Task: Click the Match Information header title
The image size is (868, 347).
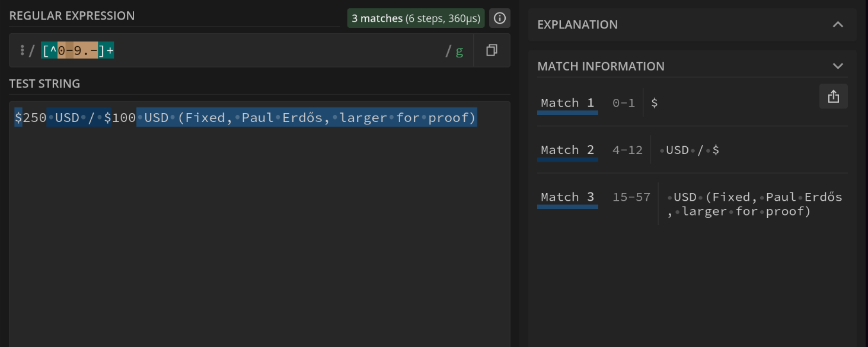Action: pyautogui.click(x=601, y=66)
